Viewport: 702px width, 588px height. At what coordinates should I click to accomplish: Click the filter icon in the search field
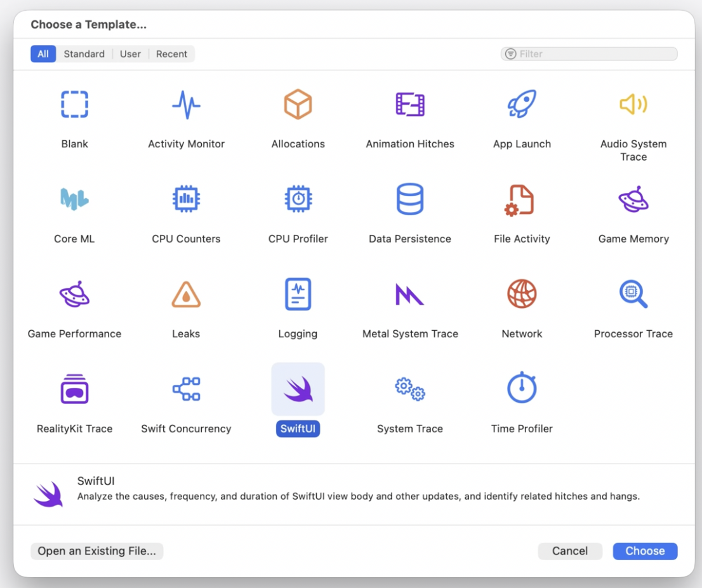click(510, 54)
